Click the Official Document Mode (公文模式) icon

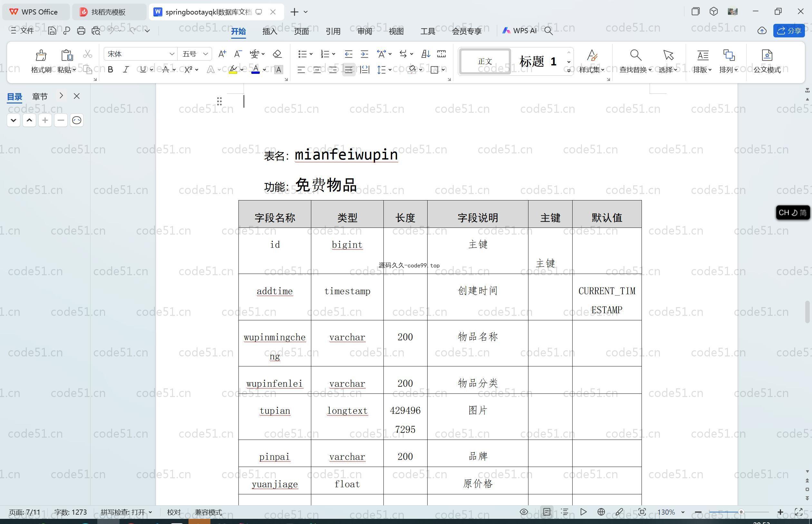pos(767,55)
